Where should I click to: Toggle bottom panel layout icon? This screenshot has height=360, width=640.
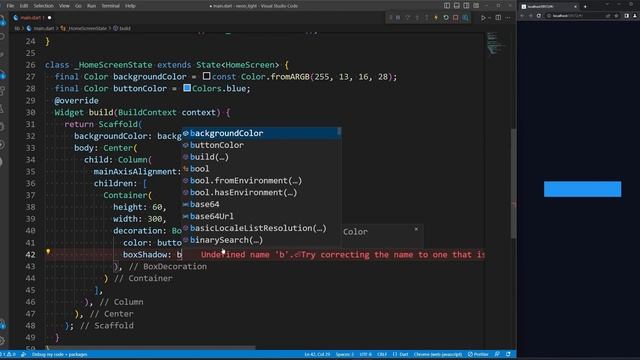(457, 6)
